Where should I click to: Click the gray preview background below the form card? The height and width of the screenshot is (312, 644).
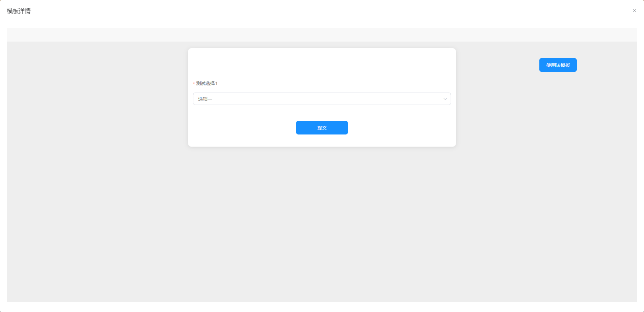[322, 224]
